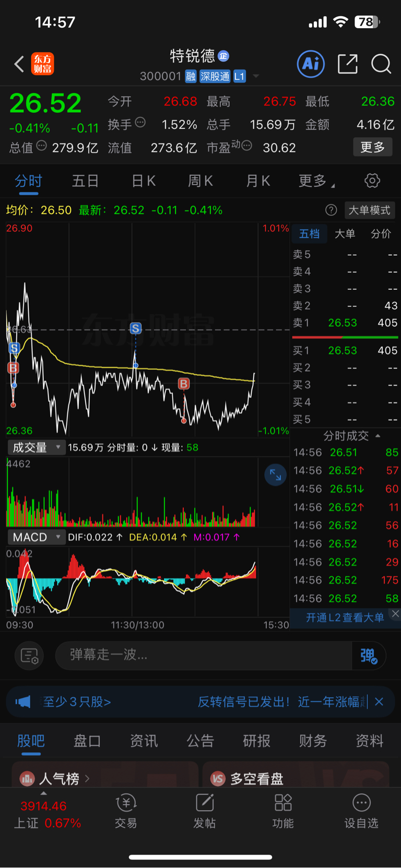
Task: Toggle the 弹 danmaku switch
Action: pos(369,656)
